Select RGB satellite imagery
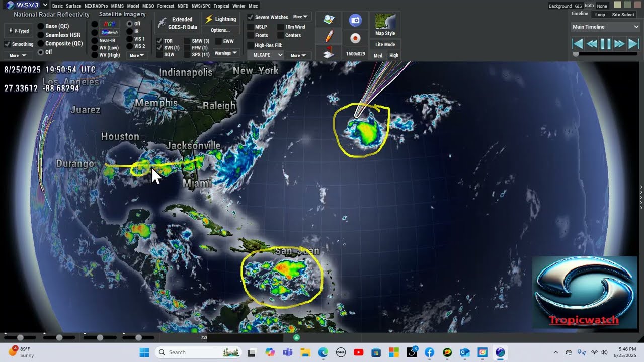644x362 pixels. click(x=109, y=24)
